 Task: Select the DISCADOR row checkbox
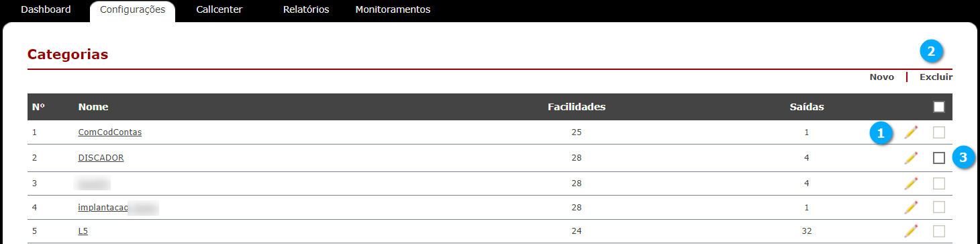pyautogui.click(x=939, y=158)
